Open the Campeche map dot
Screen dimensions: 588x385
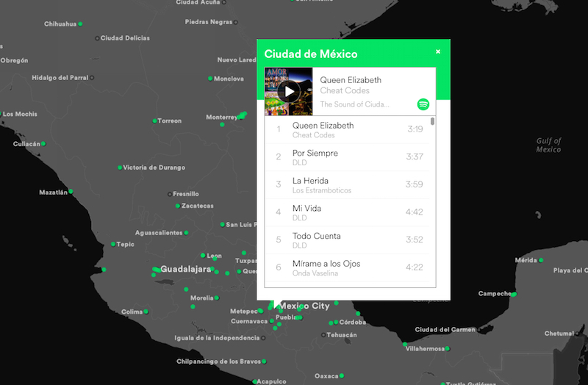(x=514, y=294)
